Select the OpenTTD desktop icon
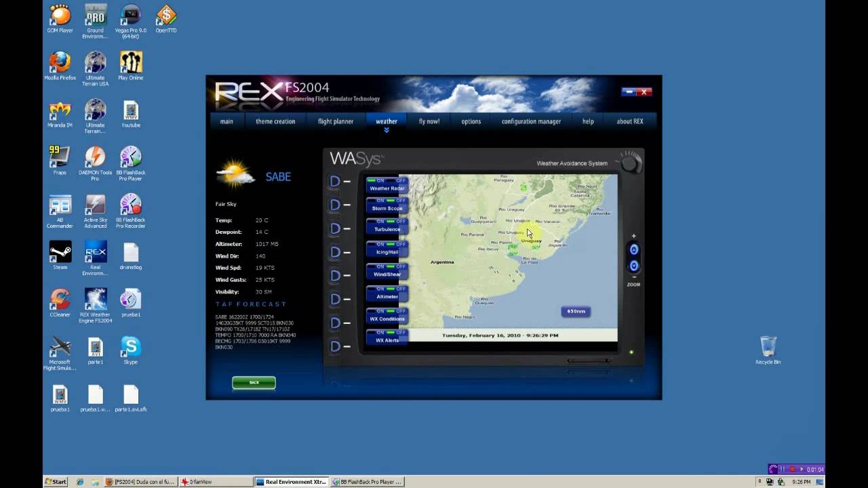 tap(166, 19)
